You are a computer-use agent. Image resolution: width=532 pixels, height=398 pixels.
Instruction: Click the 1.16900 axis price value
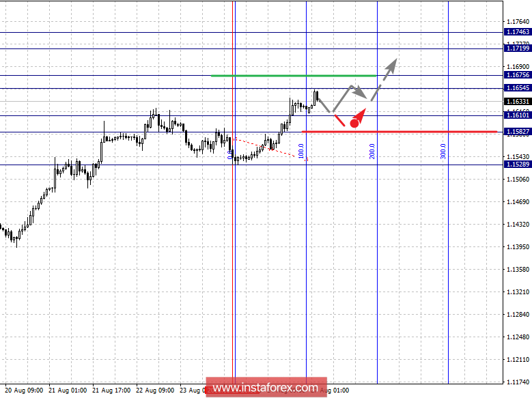pos(518,67)
